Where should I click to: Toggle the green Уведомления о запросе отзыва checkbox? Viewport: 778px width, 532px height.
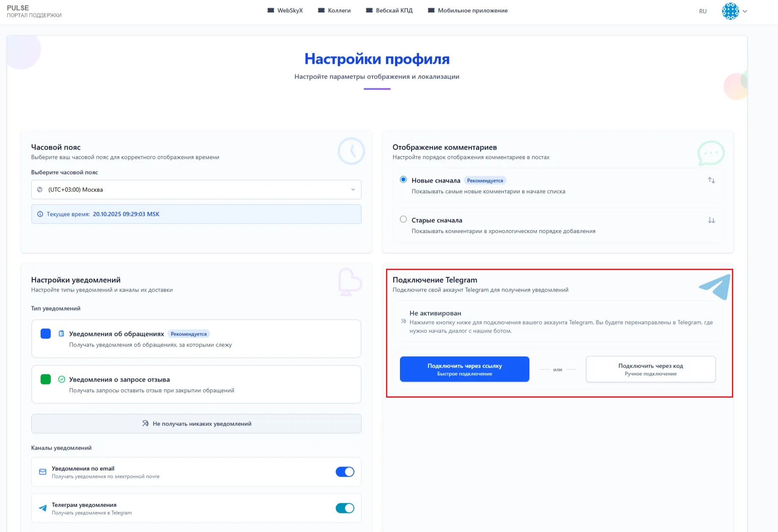pyautogui.click(x=46, y=379)
